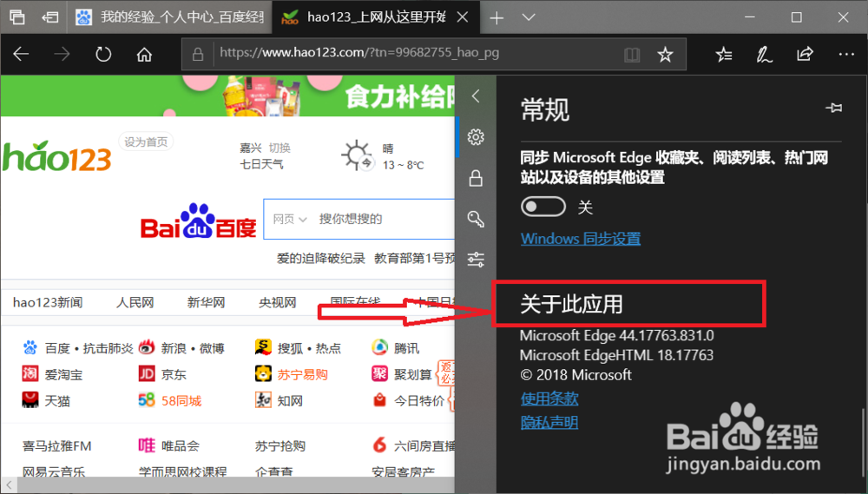Open the 使用条款 terms link
Viewport: 868px width, 494px height.
point(549,398)
